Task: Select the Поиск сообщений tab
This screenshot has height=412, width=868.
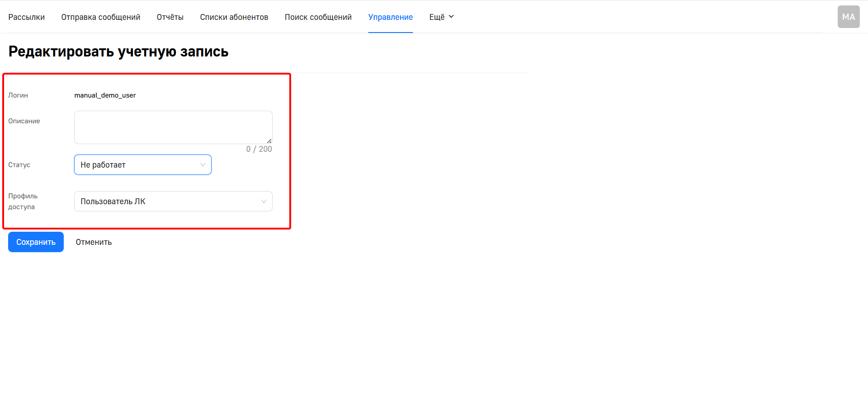Action: (x=318, y=17)
